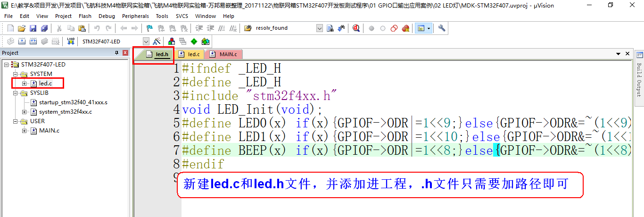Navigate forwards with the right arrow icon

click(134, 28)
